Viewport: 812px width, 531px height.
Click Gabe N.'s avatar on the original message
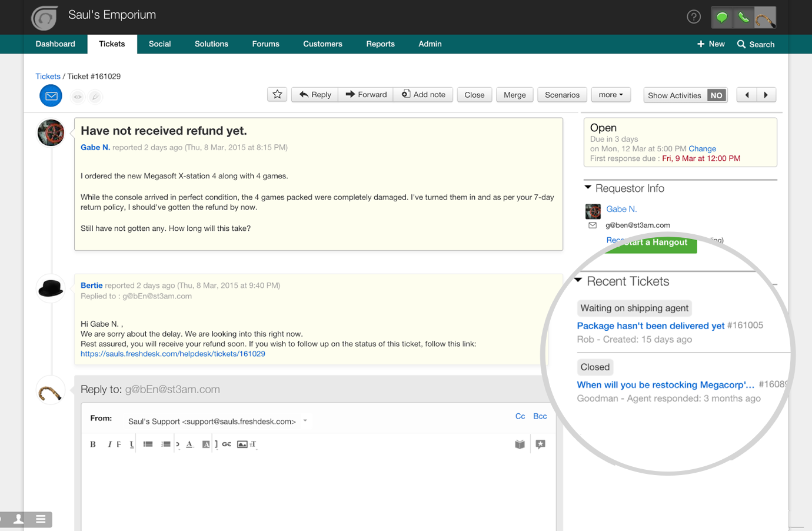pos(51,133)
